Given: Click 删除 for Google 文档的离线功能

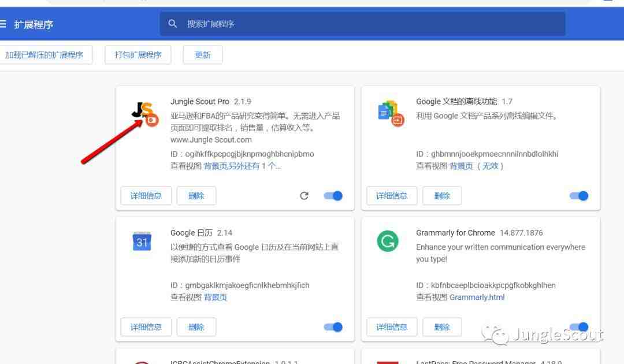Looking at the screenshot, I should click(442, 196).
